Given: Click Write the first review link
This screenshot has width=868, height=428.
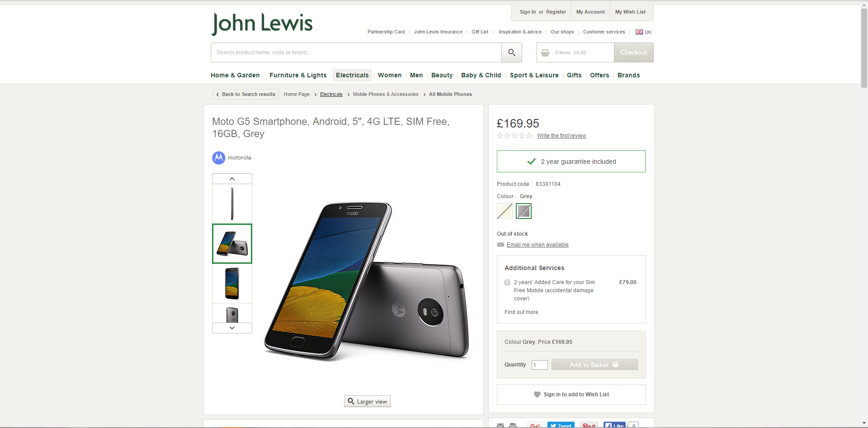Looking at the screenshot, I should click(561, 136).
